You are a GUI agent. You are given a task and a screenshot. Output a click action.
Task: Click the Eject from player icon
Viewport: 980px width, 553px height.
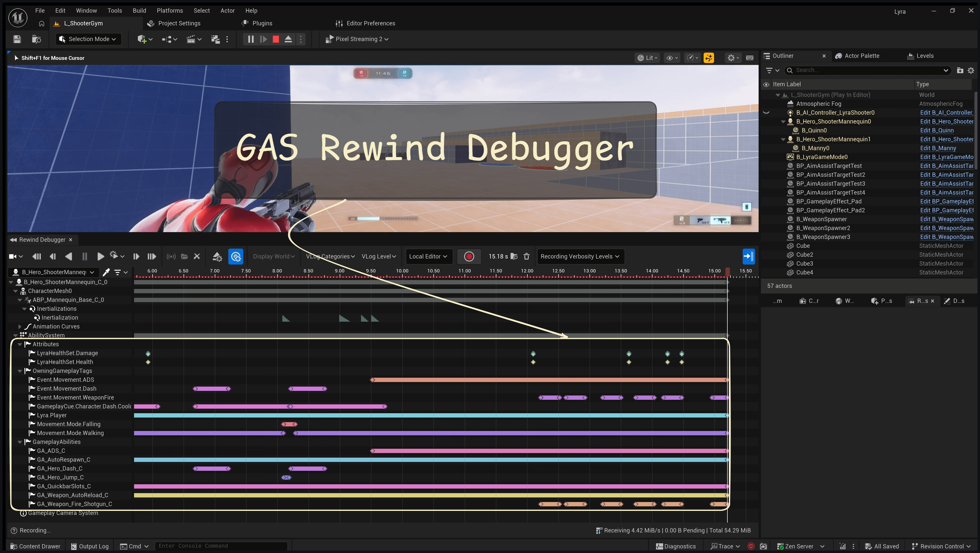click(288, 39)
